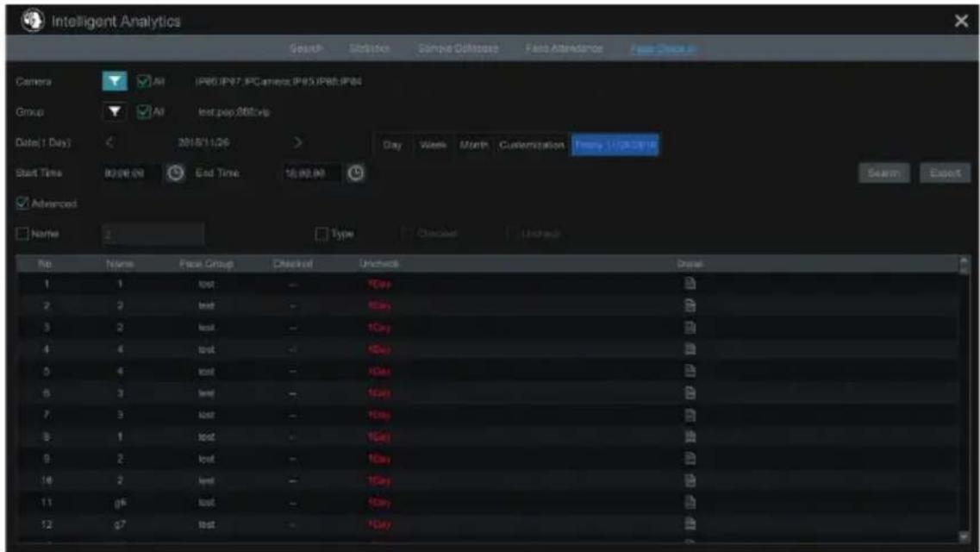Screen dimensions: 980x552
Task: Choose the Customization range option
Action: (532, 145)
